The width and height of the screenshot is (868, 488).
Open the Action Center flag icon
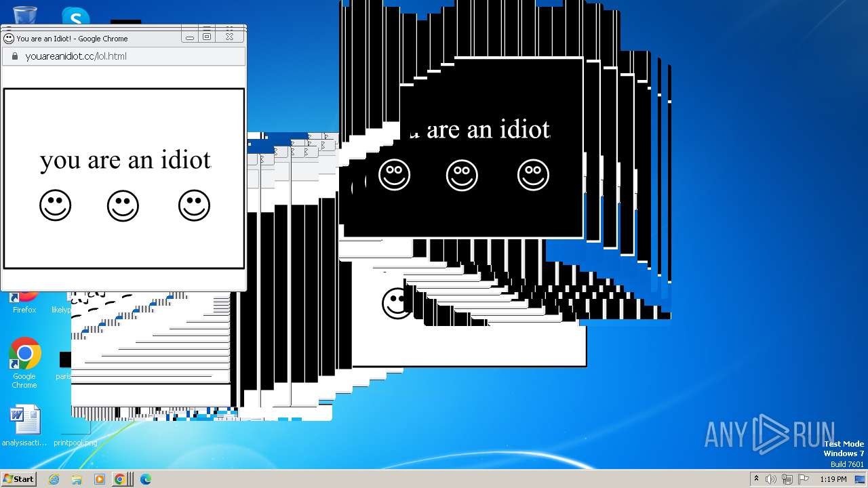(x=803, y=479)
